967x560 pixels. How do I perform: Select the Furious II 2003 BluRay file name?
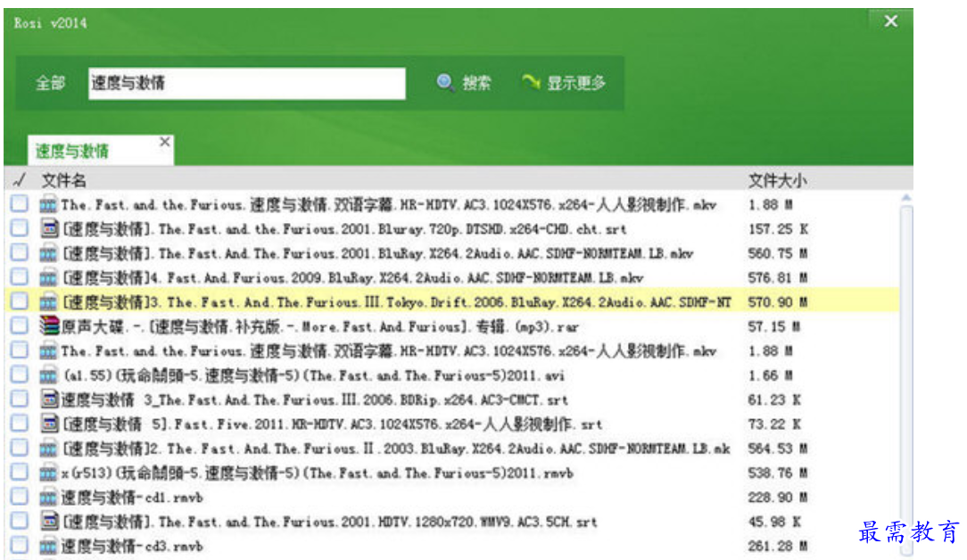(x=397, y=449)
